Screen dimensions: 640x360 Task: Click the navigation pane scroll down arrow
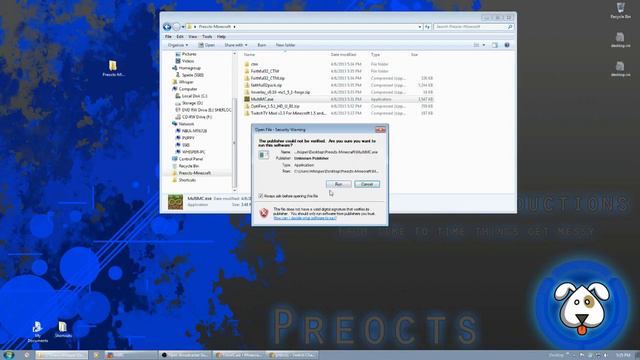[x=234, y=190]
